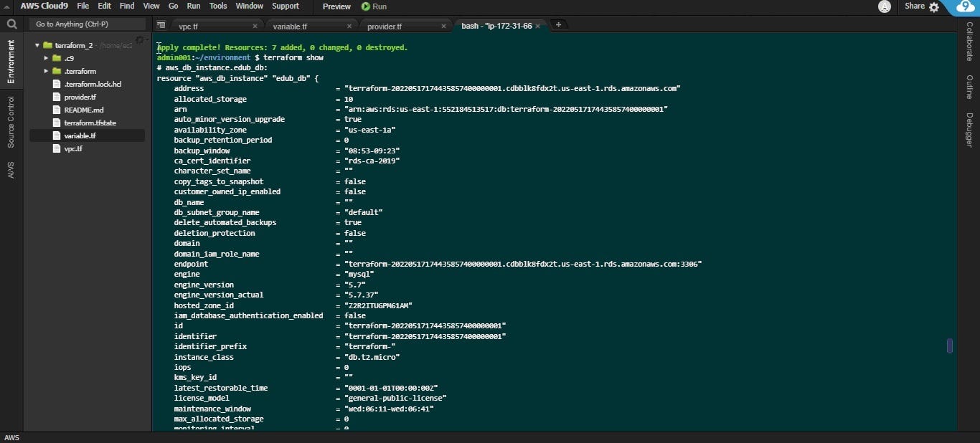Click the "general-public-license" value
Screen dimensions: 980x443
395,398
